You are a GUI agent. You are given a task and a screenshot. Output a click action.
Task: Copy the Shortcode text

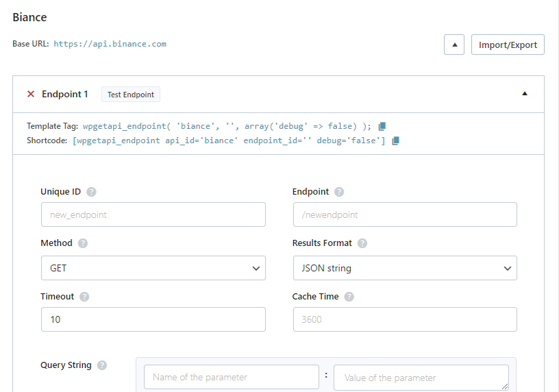395,140
